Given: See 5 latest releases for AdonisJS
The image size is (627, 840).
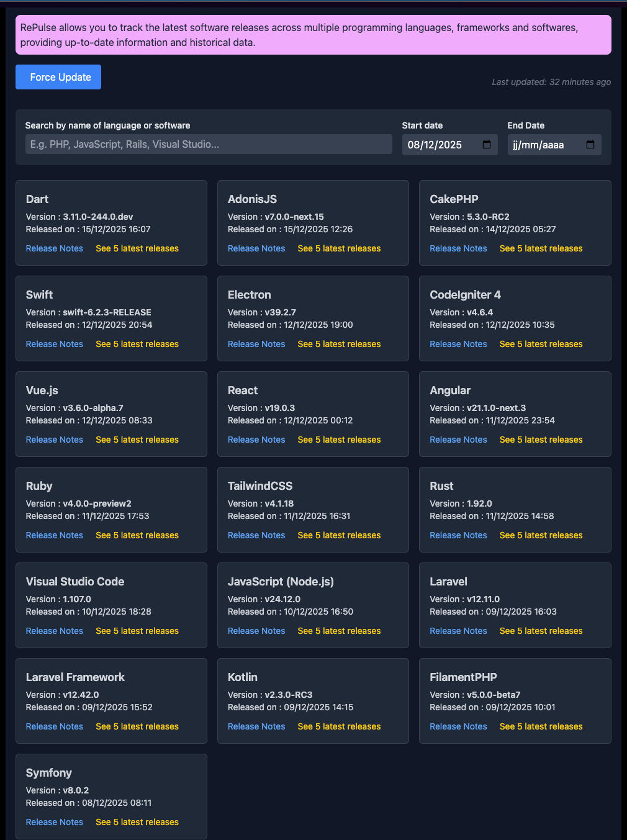Looking at the screenshot, I should [x=339, y=248].
